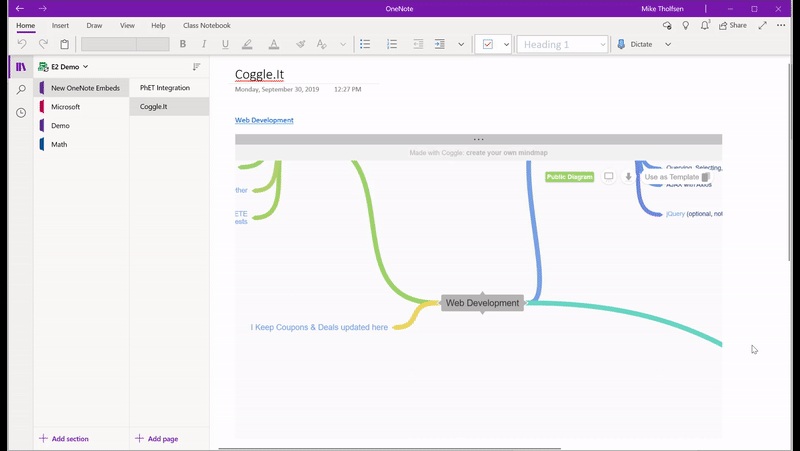The image size is (800, 451).
Task: Open the Heading 1 styles dropdown
Action: [562, 44]
